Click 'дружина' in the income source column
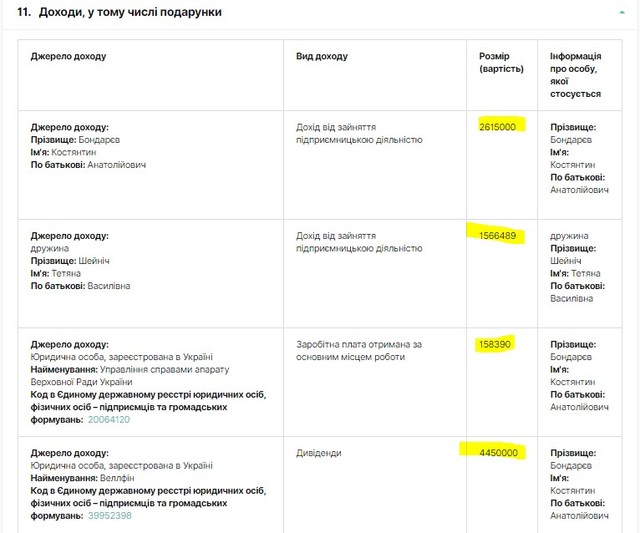Viewport: 640px width, 533px height. tap(50, 248)
